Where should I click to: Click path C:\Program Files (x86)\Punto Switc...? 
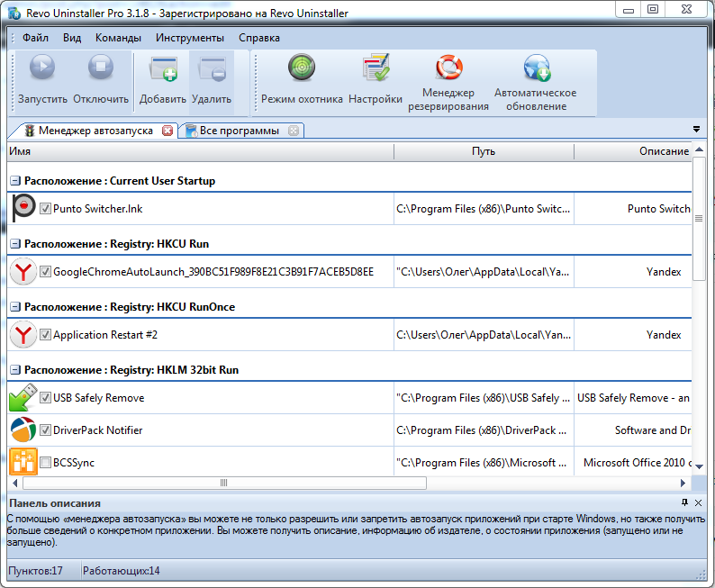484,209
